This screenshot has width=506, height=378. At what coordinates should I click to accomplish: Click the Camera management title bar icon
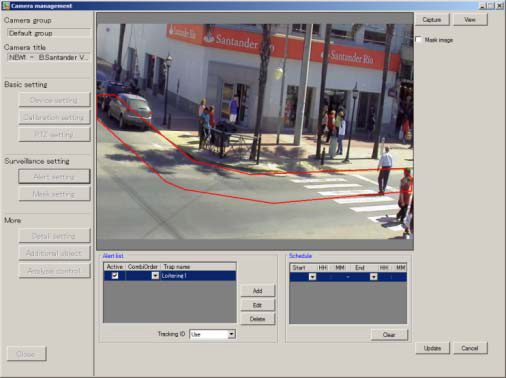coord(6,6)
